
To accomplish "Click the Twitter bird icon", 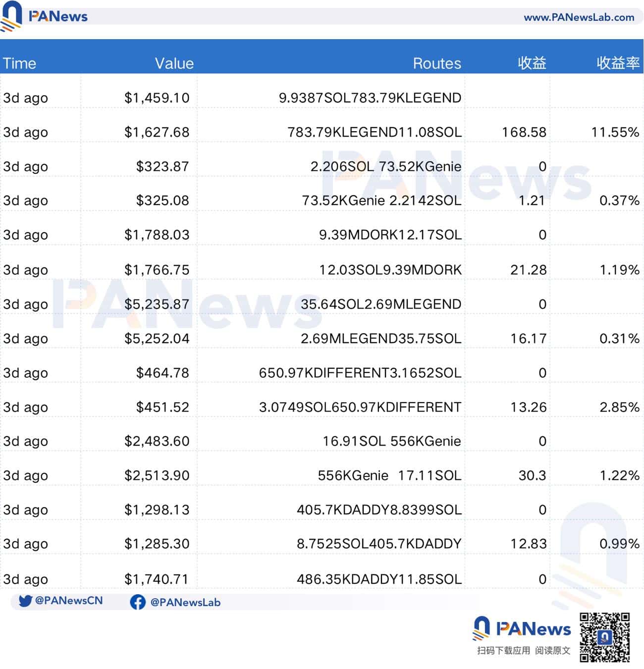I will pos(25,601).
